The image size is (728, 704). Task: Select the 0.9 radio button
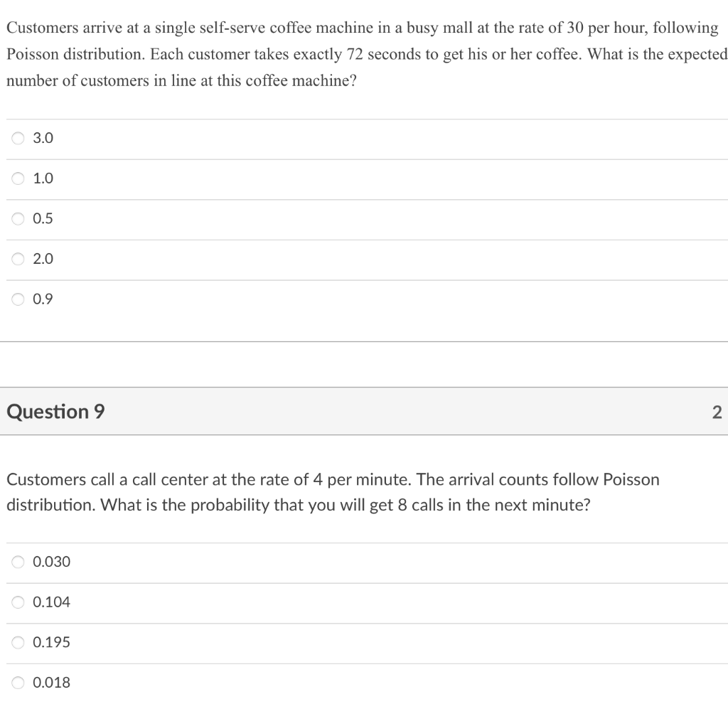tap(18, 299)
